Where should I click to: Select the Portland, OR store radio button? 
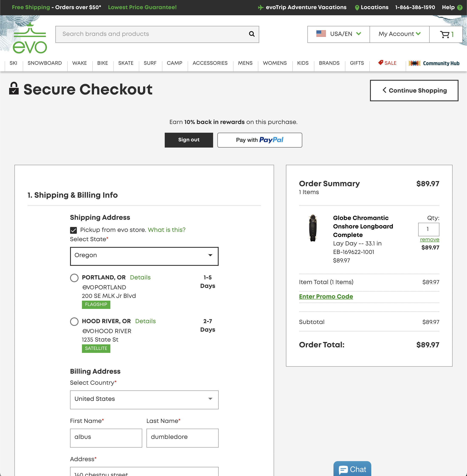point(74,278)
